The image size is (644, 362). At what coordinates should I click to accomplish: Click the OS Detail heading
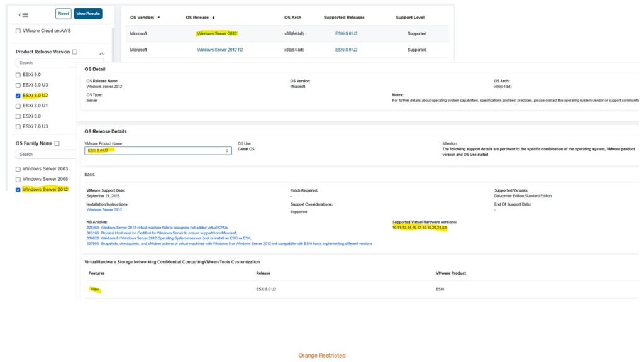(x=95, y=69)
